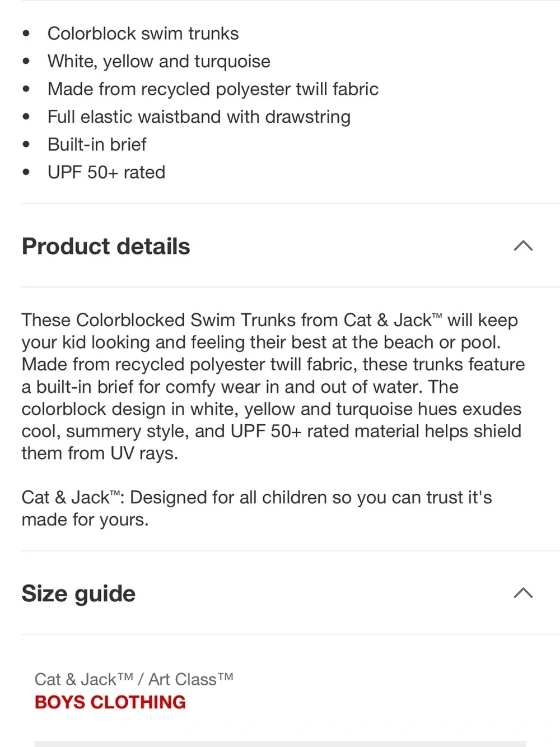Image resolution: width=560 pixels, height=747 pixels.
Task: Tap the recycled polyester twill fabric bullet
Action: point(213,89)
